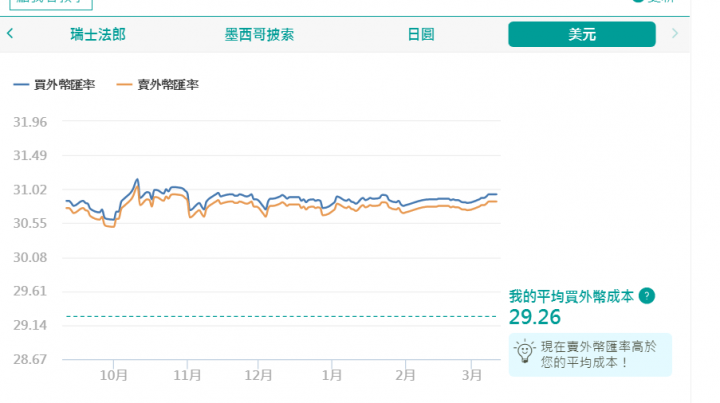720x403 pixels.
Task: Toggle the 賣外幣匯率 legend series
Action: [x=158, y=85]
